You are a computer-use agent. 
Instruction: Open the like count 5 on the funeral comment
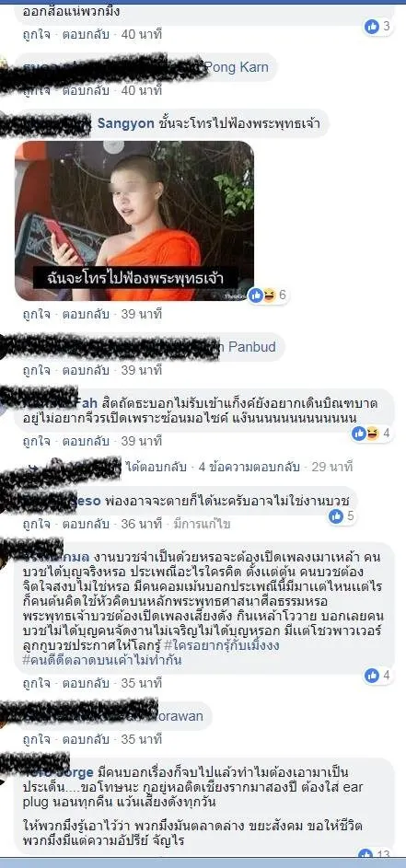[342, 516]
